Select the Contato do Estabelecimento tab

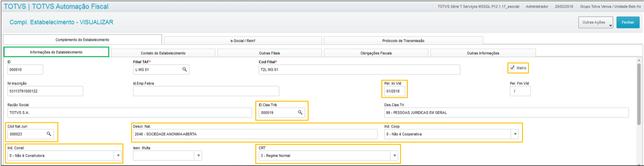click(163, 53)
